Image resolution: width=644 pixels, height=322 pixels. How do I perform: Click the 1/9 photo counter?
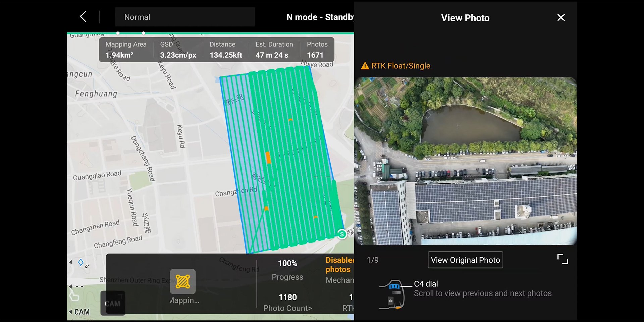[x=373, y=260]
